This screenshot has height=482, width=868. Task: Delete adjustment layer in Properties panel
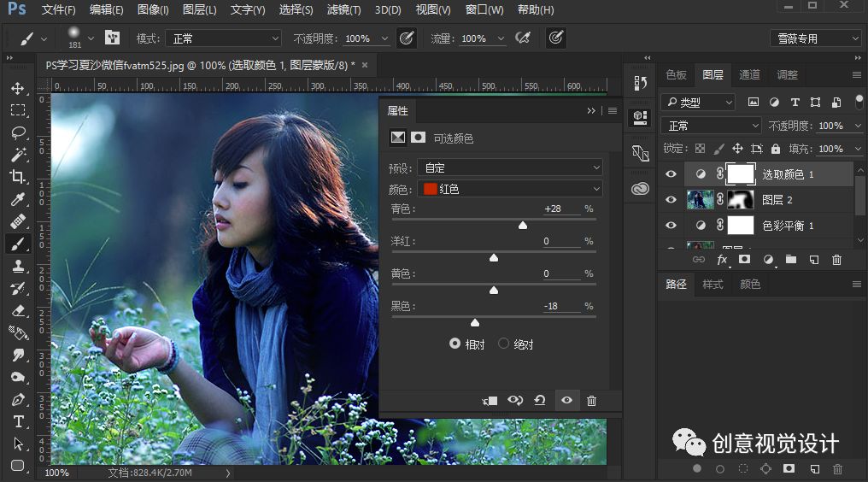click(x=591, y=401)
